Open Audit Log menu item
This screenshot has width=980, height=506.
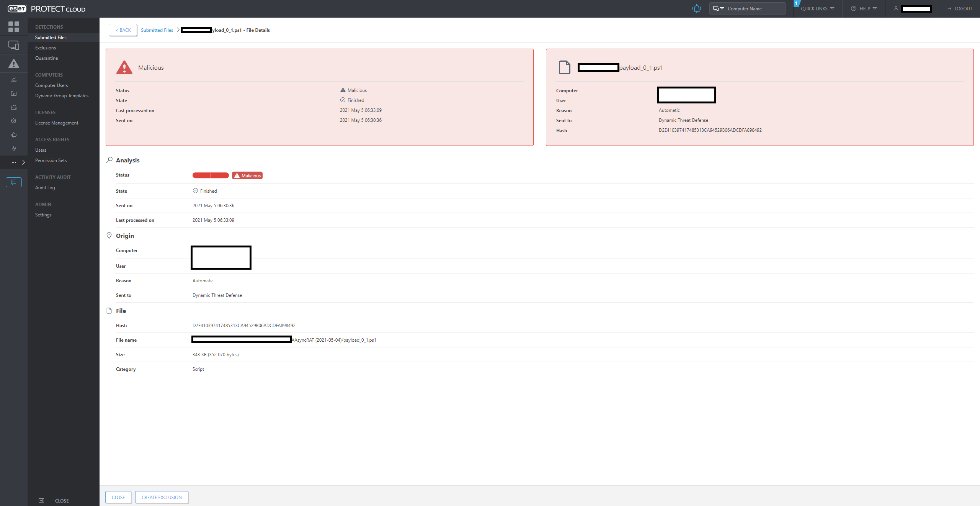click(x=45, y=188)
